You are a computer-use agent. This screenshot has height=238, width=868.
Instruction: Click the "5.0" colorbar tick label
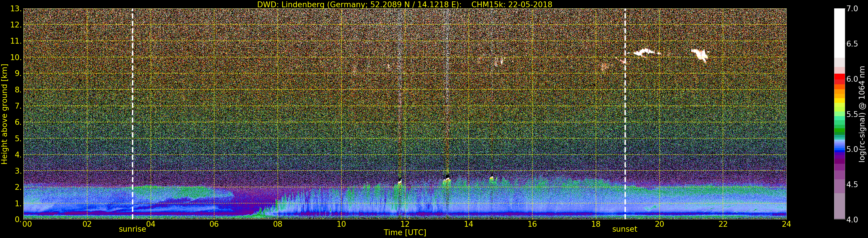(x=852, y=149)
